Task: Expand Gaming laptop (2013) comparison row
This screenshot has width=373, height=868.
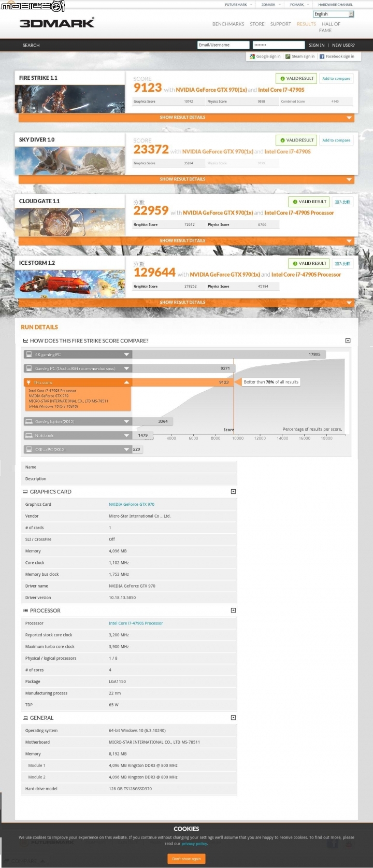Action: [x=78, y=421]
